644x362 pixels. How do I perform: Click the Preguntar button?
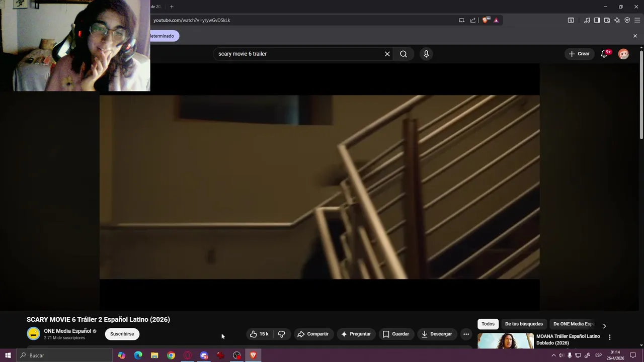point(356,334)
